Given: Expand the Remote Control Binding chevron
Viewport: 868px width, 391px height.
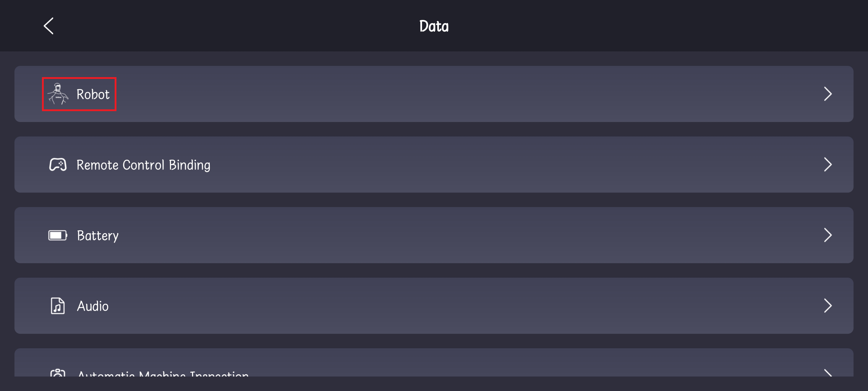Looking at the screenshot, I should point(827,165).
